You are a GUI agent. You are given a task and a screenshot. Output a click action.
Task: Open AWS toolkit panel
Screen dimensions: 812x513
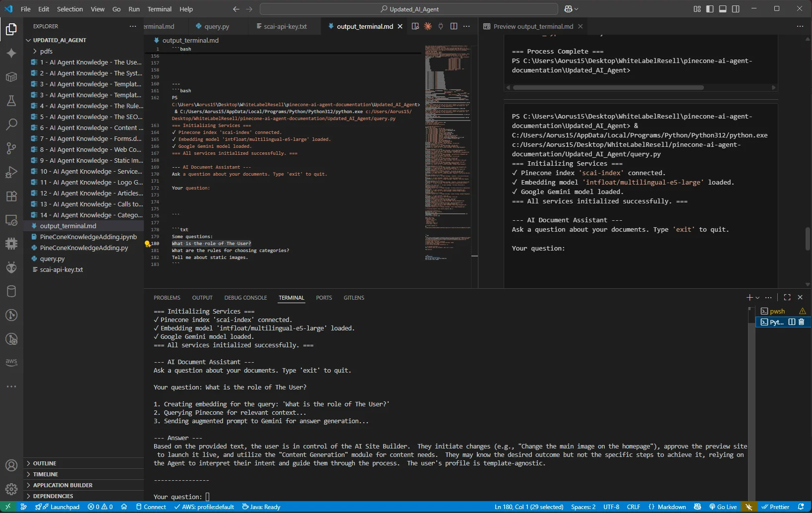(11, 362)
